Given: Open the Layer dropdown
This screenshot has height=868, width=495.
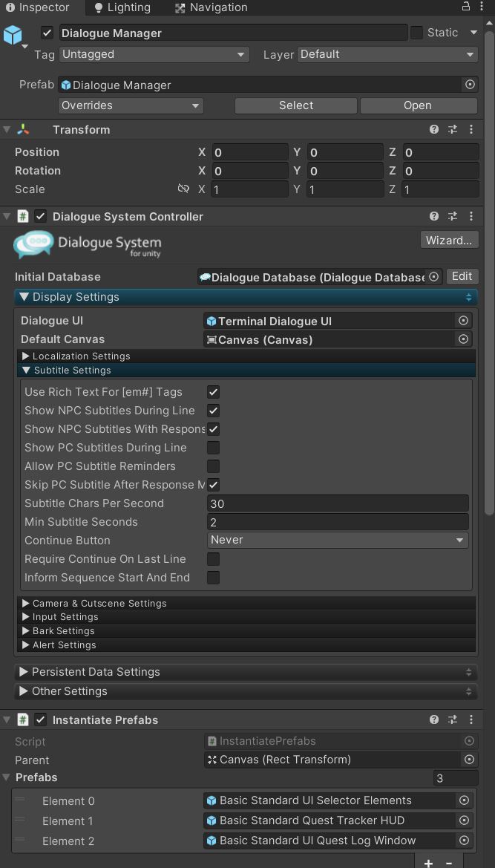Looking at the screenshot, I should tap(387, 54).
